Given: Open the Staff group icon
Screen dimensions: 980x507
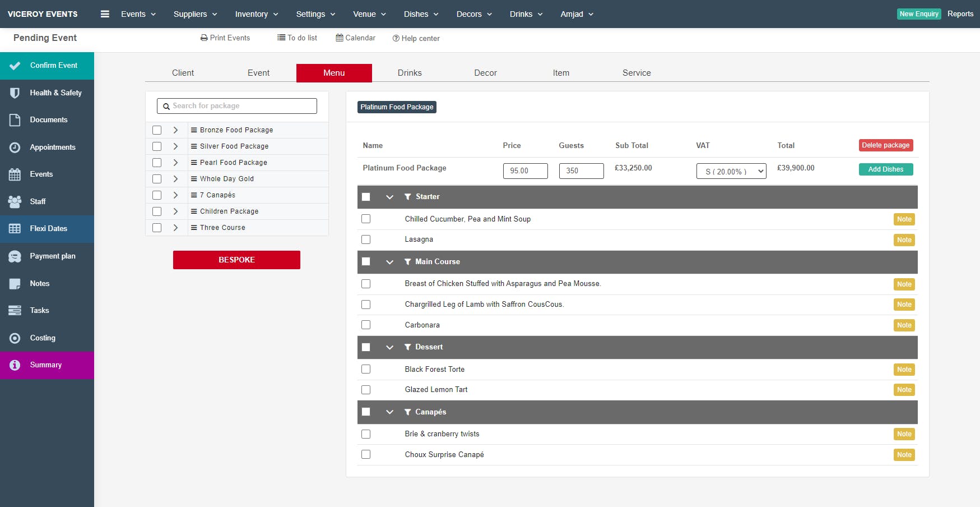Looking at the screenshot, I should (x=15, y=201).
